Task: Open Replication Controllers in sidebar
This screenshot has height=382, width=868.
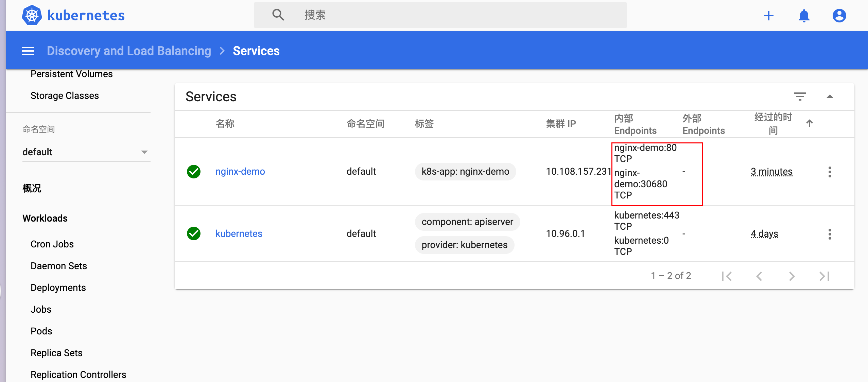Action: pos(78,375)
